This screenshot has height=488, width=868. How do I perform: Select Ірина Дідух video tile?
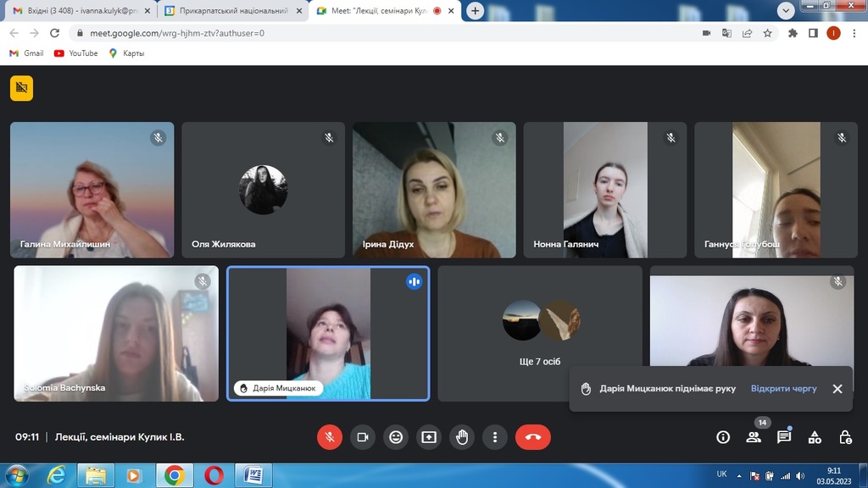point(434,190)
